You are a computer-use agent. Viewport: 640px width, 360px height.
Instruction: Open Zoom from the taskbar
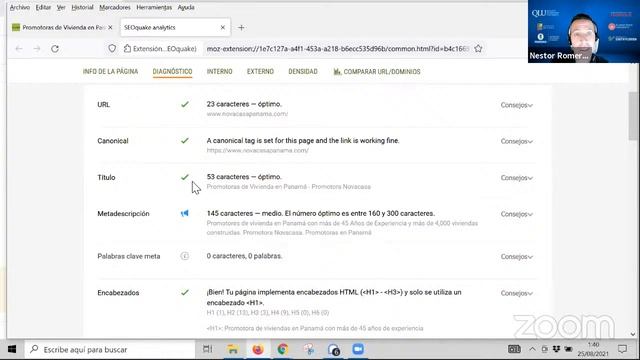coord(358,349)
